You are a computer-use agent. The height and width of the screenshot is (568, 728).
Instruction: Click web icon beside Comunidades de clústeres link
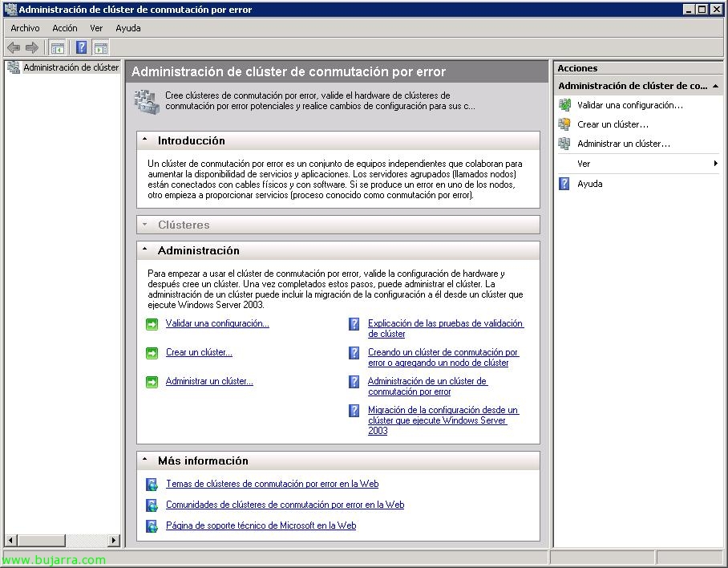pos(152,505)
